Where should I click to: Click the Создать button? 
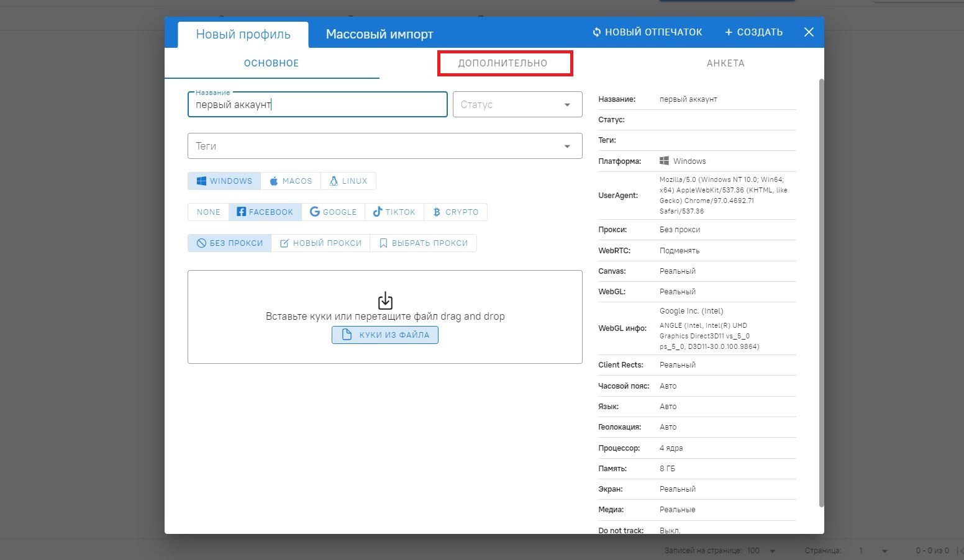point(753,32)
